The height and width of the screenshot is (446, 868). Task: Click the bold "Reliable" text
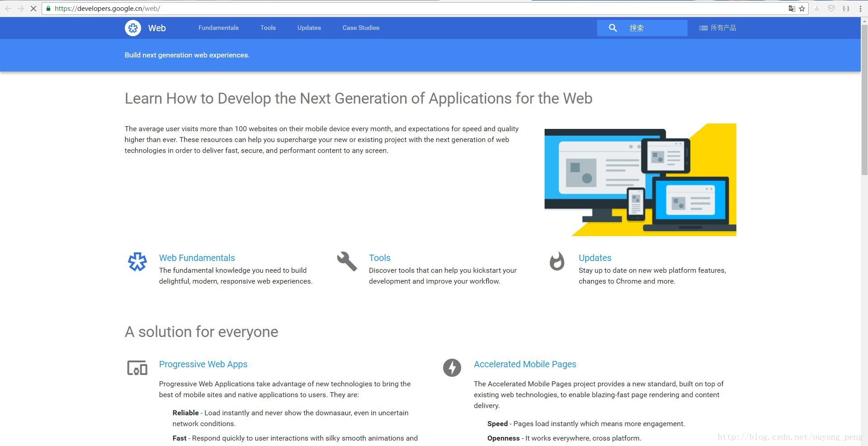185,413
